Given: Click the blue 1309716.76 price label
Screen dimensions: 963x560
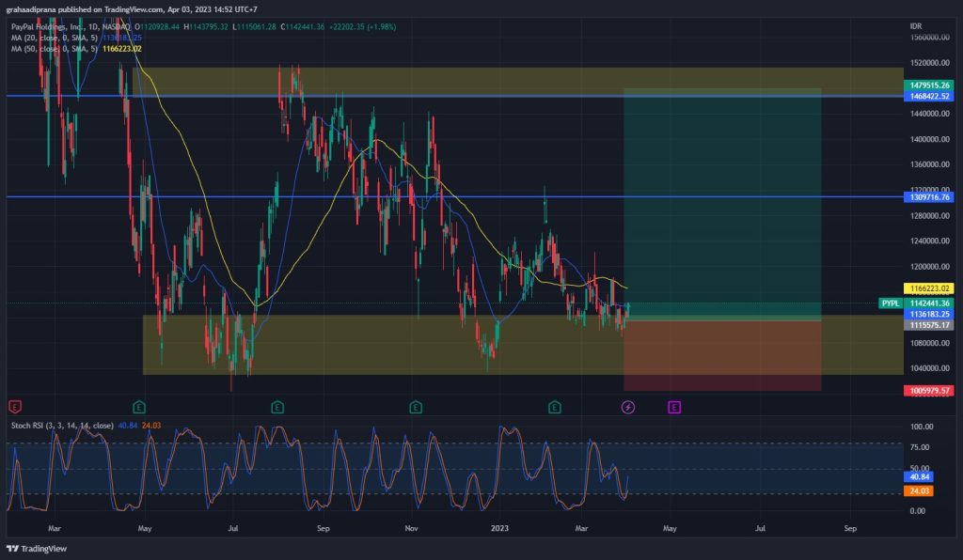Looking at the screenshot, I should click(928, 197).
